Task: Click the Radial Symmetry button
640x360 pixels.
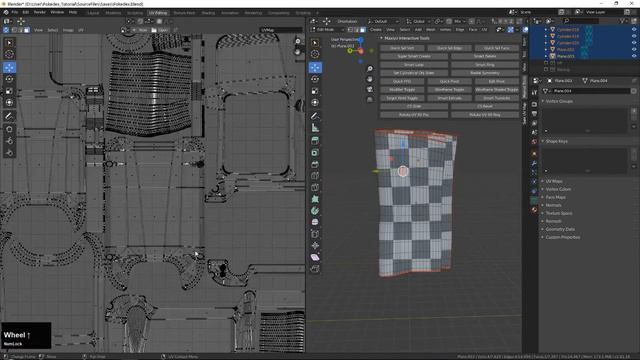Action: tap(485, 73)
